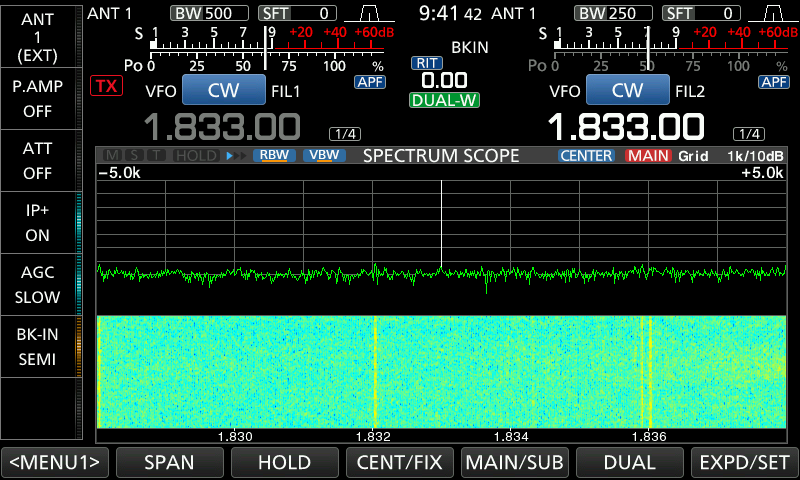The width and height of the screenshot is (800, 480).
Task: Tap center frequency marker line in scope
Action: pos(441,223)
